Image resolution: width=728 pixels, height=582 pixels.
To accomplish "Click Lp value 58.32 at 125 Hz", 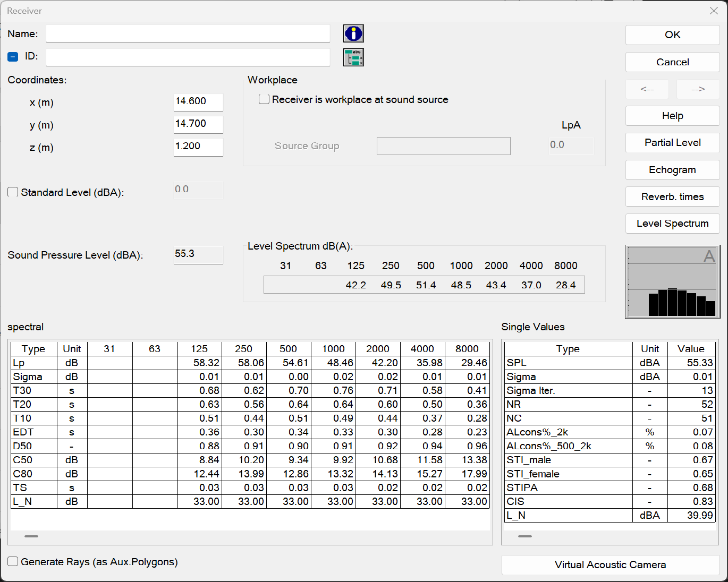I will [200, 363].
